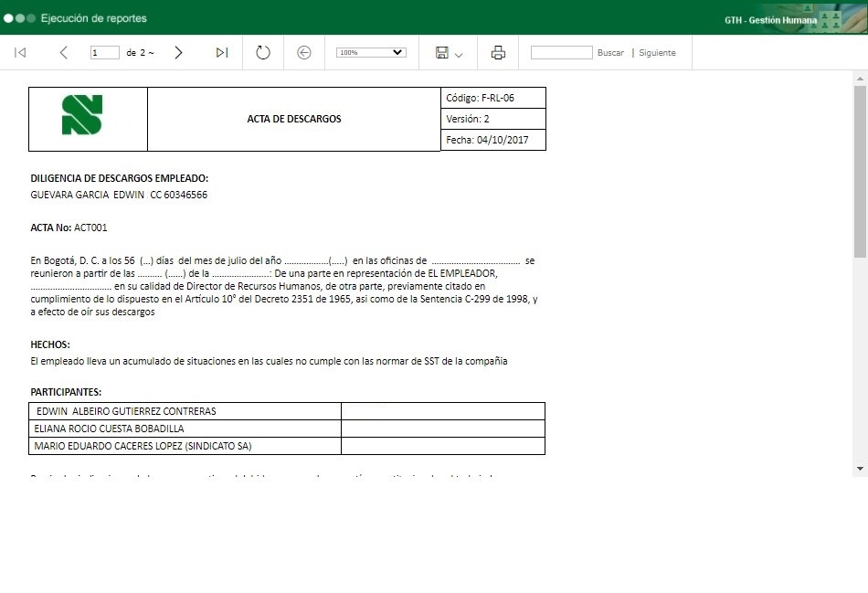Viewport: 868px width, 593px height.
Task: Click the vertical scrollbar thumb
Action: (860, 172)
